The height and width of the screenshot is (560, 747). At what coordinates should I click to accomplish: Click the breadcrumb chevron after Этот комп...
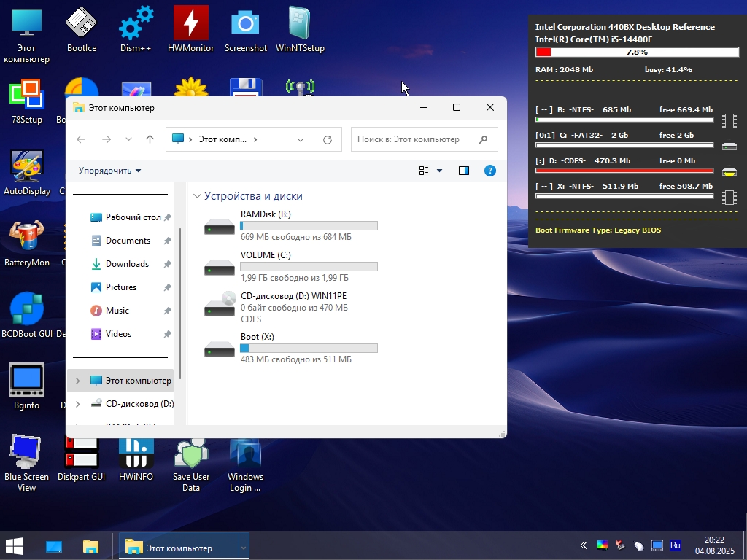255,139
